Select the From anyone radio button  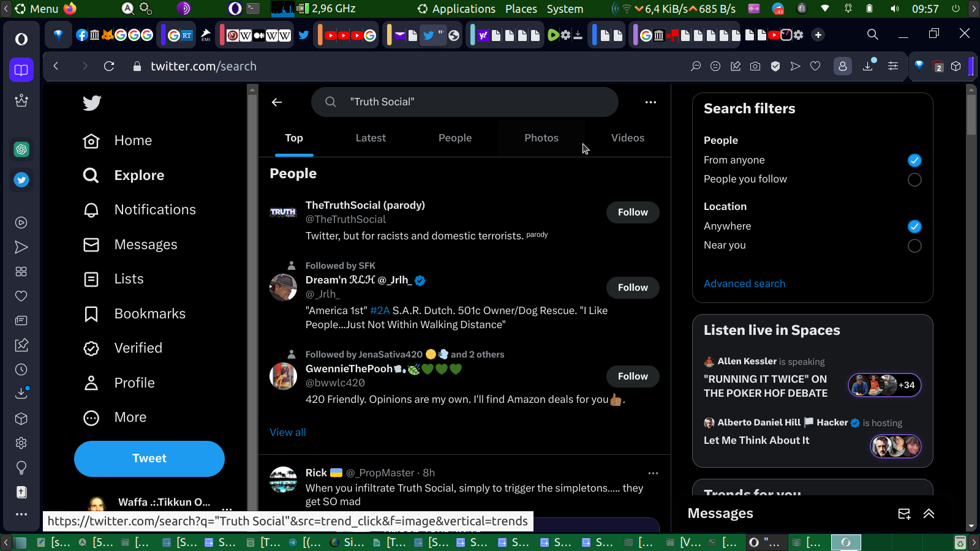(x=914, y=160)
